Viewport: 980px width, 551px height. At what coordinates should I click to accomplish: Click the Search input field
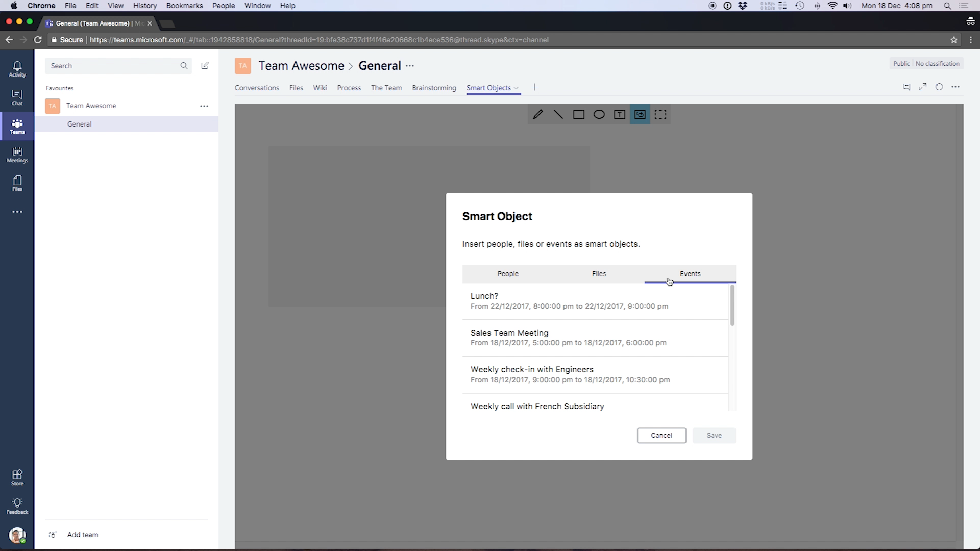(112, 66)
